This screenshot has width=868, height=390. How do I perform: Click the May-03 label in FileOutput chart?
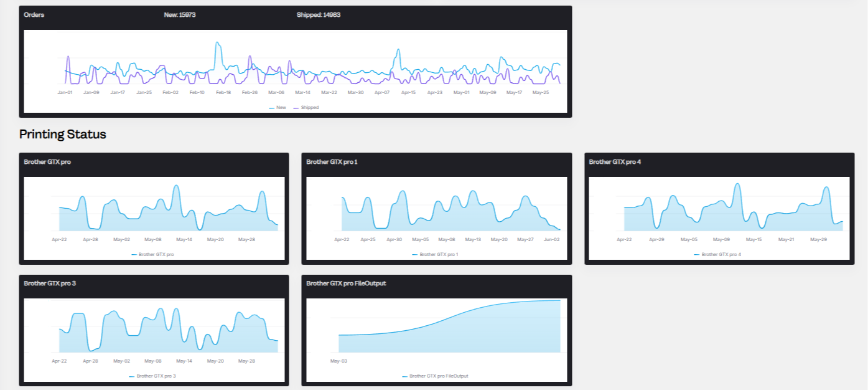(338, 360)
